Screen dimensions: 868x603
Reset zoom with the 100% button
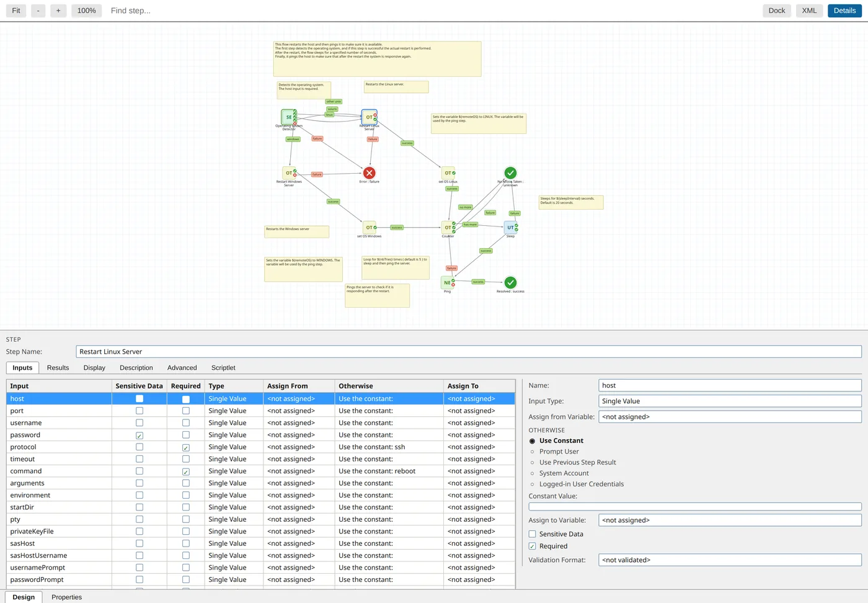[x=87, y=11]
